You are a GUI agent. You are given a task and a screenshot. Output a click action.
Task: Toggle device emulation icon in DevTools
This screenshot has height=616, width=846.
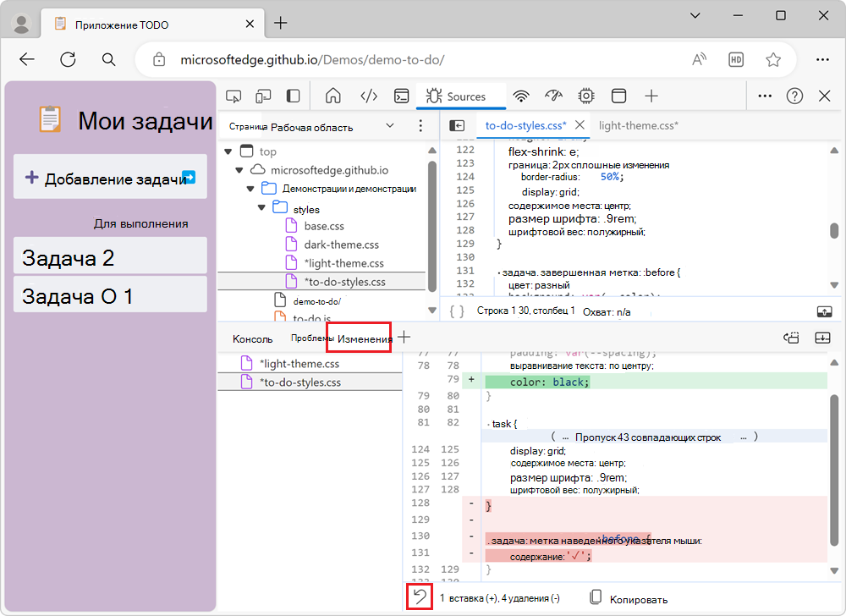point(263,96)
